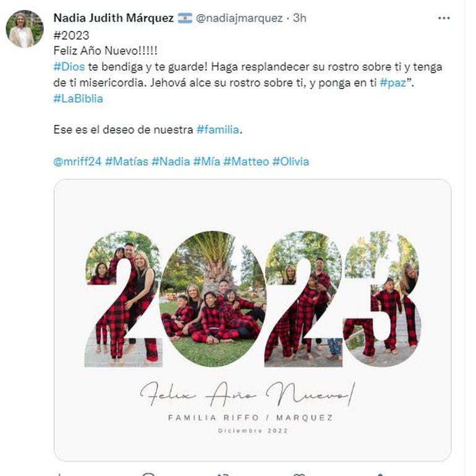Image resolution: width=476 pixels, height=476 pixels.
Task: Open the tweet via the 3h timestamp
Action: tap(299, 19)
